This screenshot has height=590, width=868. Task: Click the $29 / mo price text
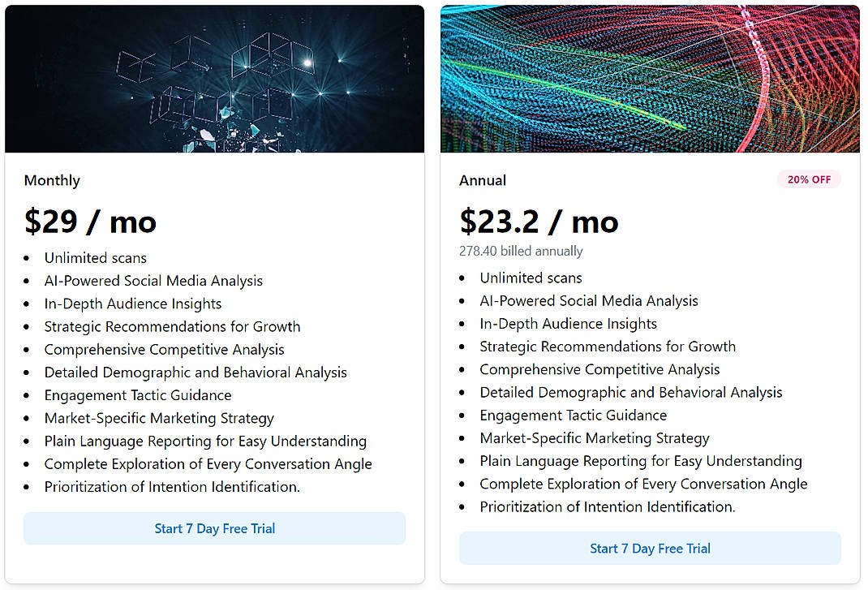[x=90, y=221]
